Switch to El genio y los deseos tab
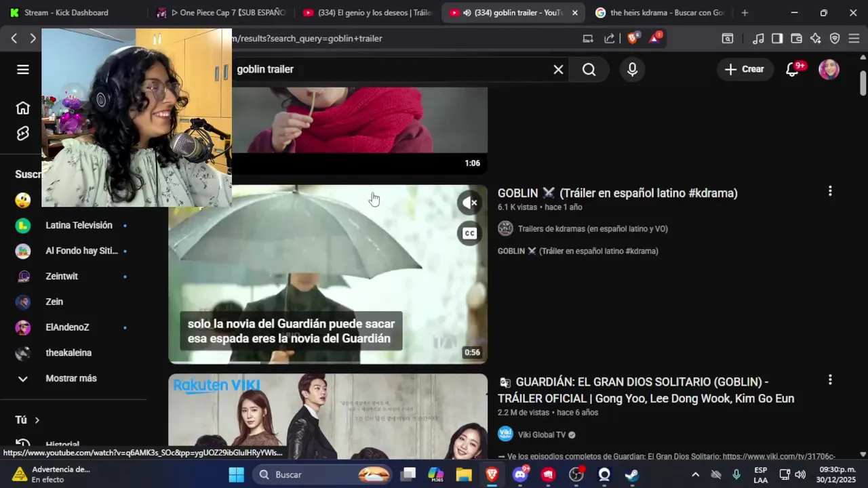The image size is (868, 488). [x=368, y=13]
